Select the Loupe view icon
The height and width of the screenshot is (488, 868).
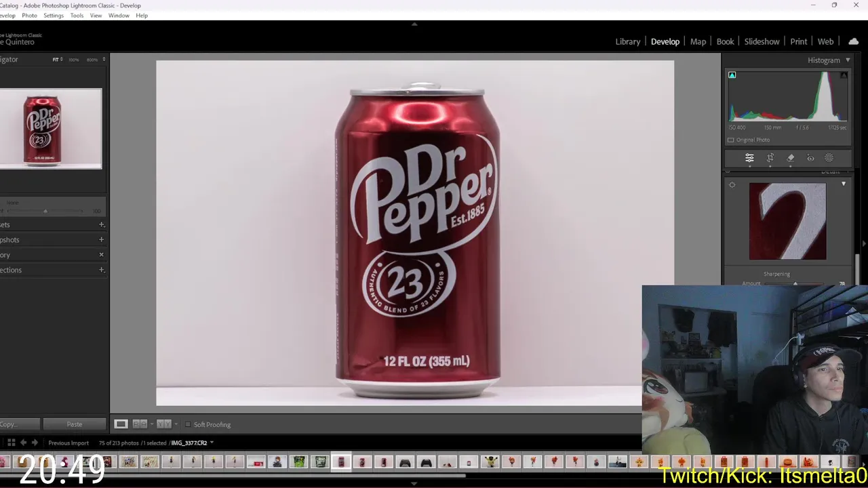point(121,424)
